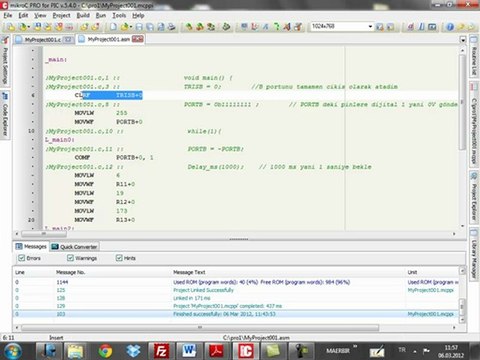The height and width of the screenshot is (360, 480).
Task: Open the Run menu
Action: pos(101,15)
